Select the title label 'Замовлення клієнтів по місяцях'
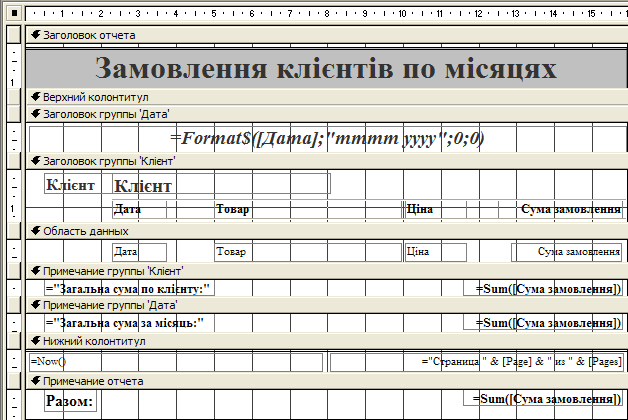This screenshot has height=420, width=628. tap(326, 68)
